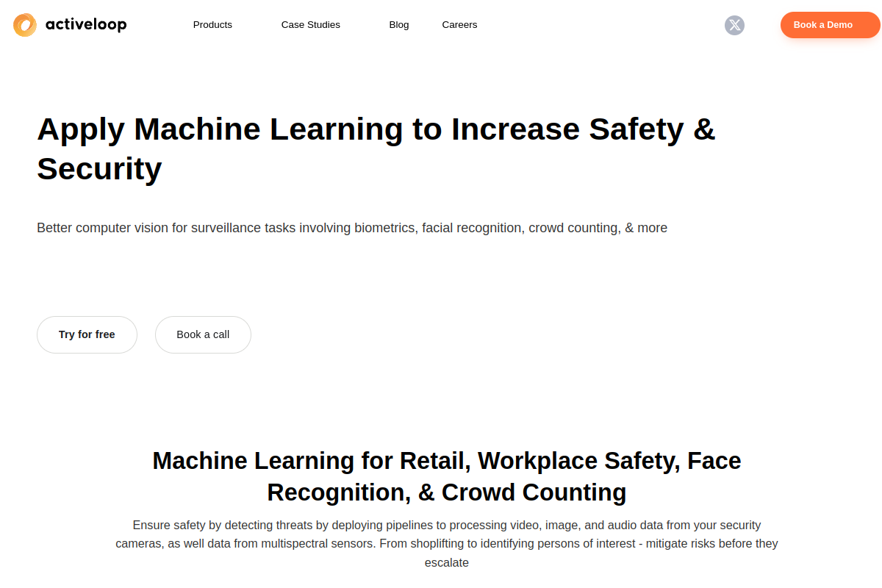Open the X (Twitter) social icon
The width and height of the screenshot is (882, 588).
[x=734, y=25]
